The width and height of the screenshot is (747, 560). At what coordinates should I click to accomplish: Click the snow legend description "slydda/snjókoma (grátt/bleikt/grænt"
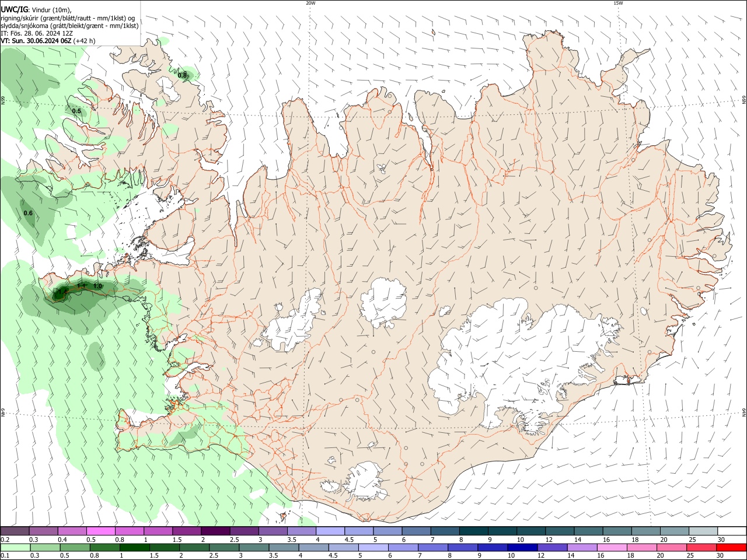(54, 26)
